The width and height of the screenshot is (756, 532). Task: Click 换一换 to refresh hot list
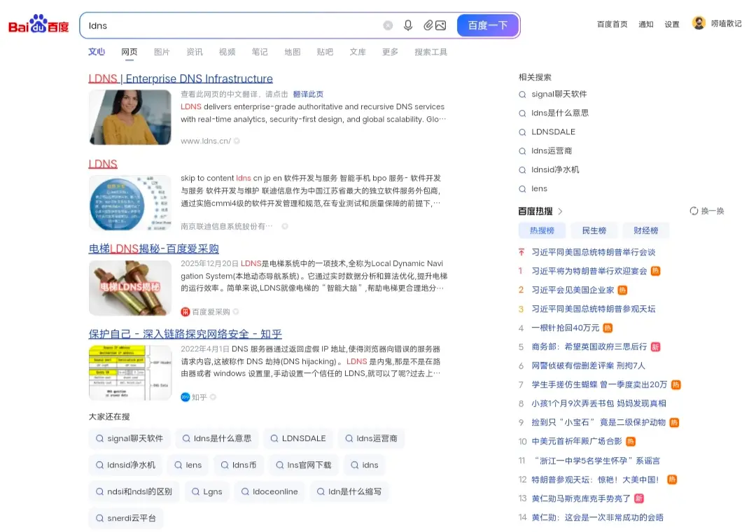pos(713,211)
